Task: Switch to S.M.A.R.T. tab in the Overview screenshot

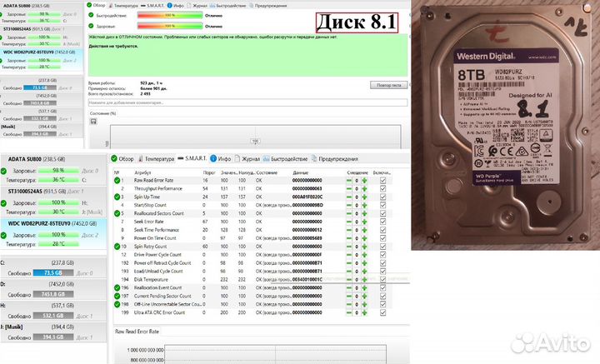Action: pyautogui.click(x=152, y=6)
